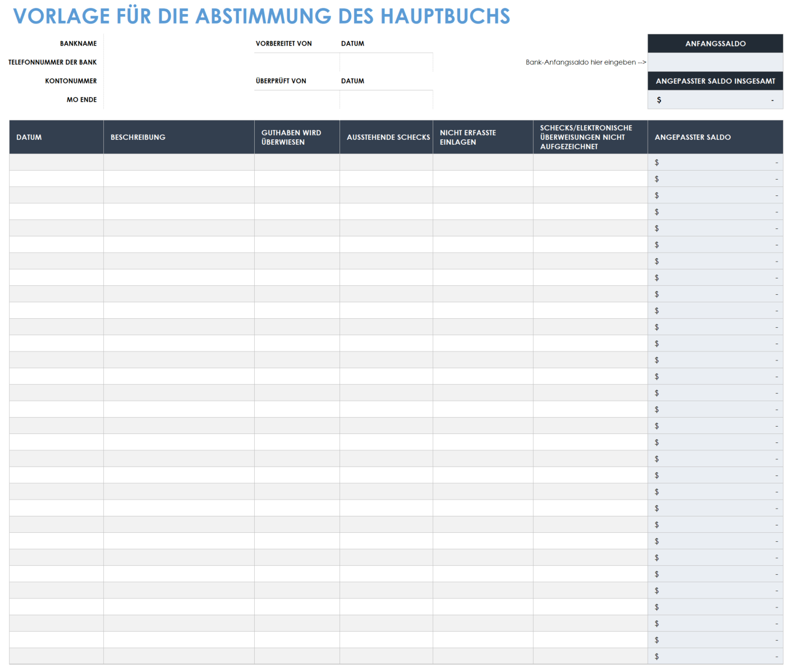Click the NICHT ERFASSTE EINLAGEN column header
The width and height of the screenshot is (793, 672).
[x=483, y=137]
